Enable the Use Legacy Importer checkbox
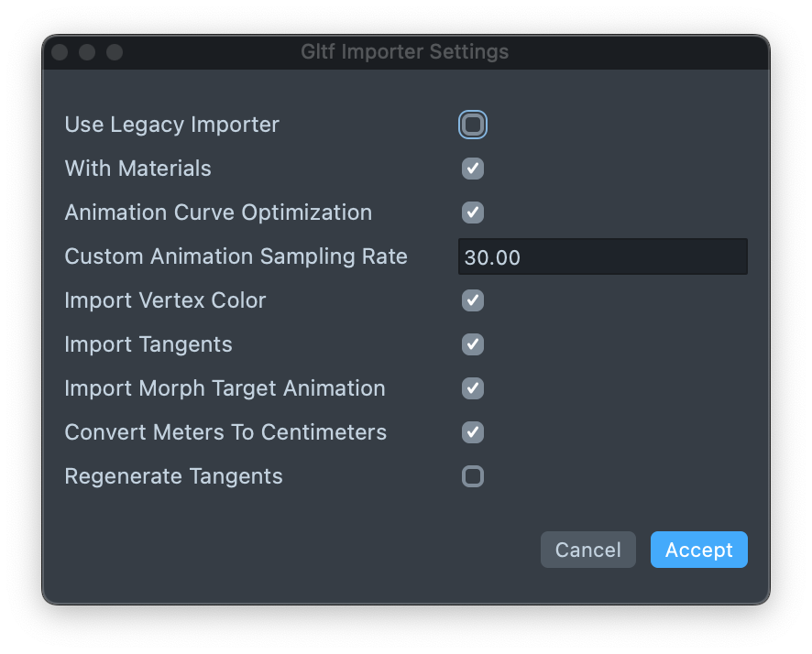This screenshot has height=654, width=812. pos(472,125)
